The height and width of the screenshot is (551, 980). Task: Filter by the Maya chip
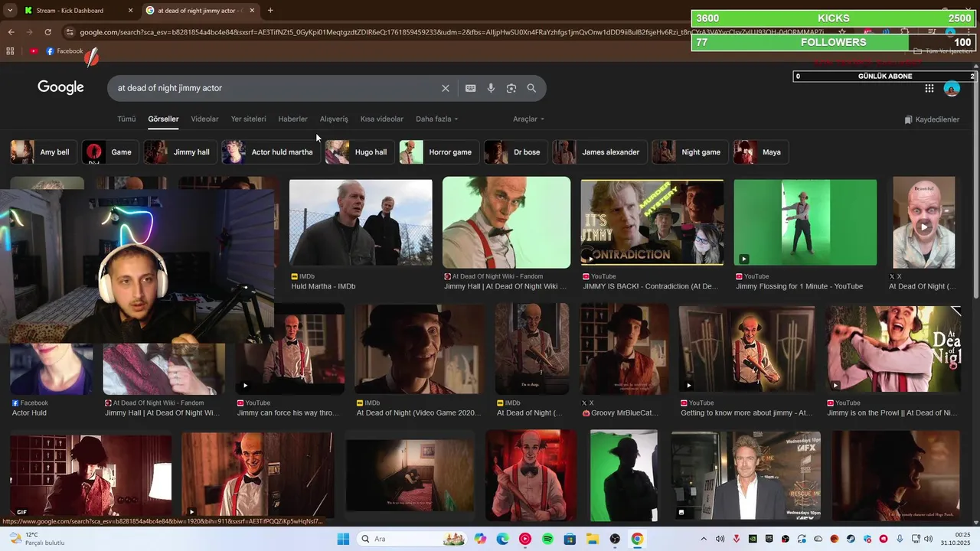760,152
